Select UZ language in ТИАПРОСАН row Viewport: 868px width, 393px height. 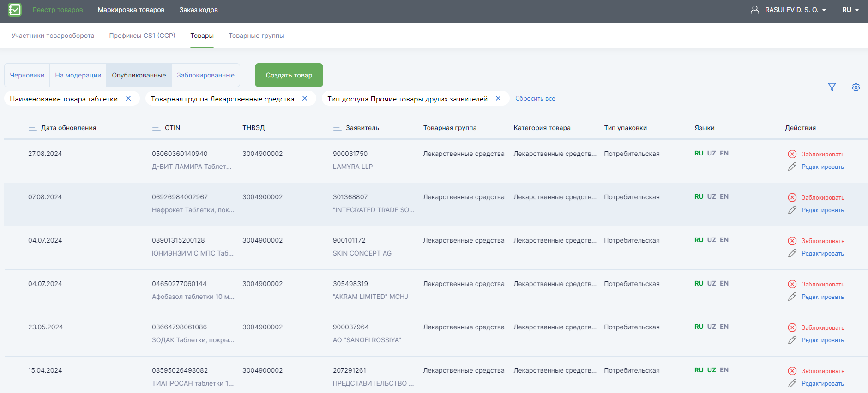[x=711, y=370]
